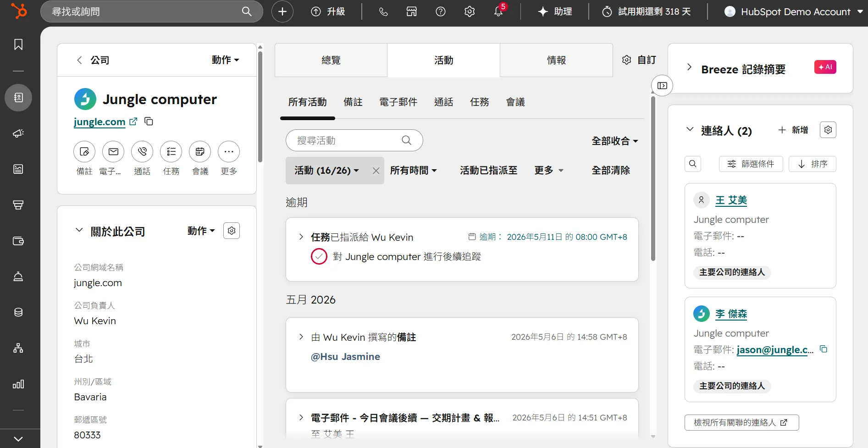The width and height of the screenshot is (868, 448).
Task: Open the Automation workflow sidebar icon
Action: coord(18,348)
